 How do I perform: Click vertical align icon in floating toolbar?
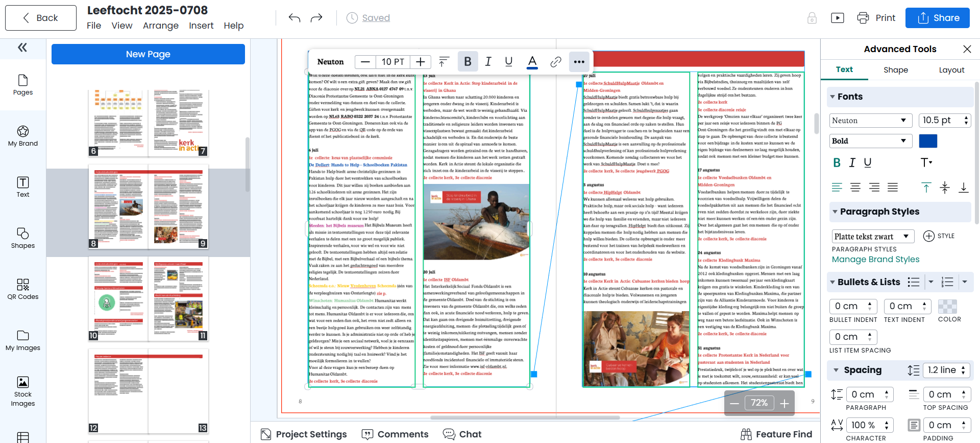coord(444,62)
